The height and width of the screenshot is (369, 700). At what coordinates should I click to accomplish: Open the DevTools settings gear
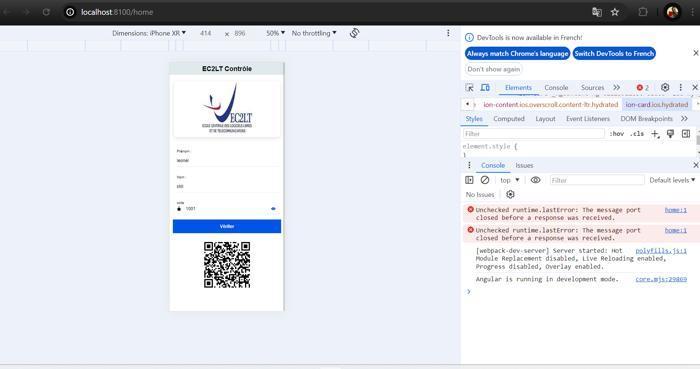pyautogui.click(x=665, y=87)
